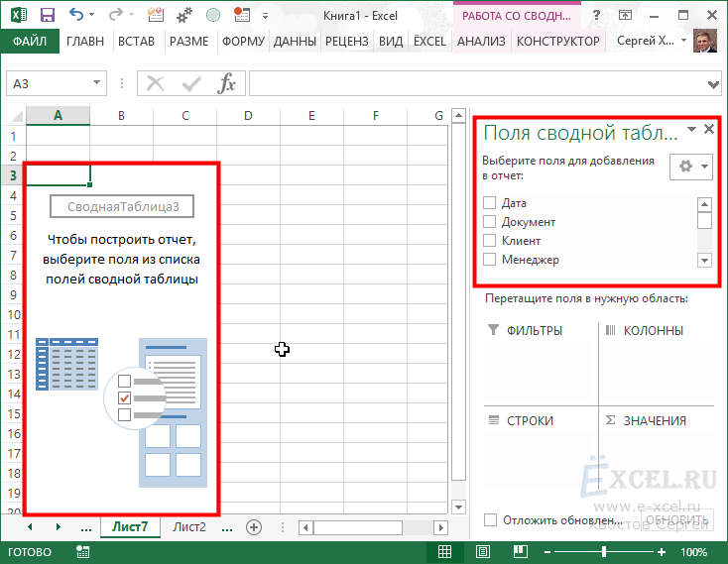Select the Лист7 sheet tab
The image size is (728, 564).
click(130, 527)
